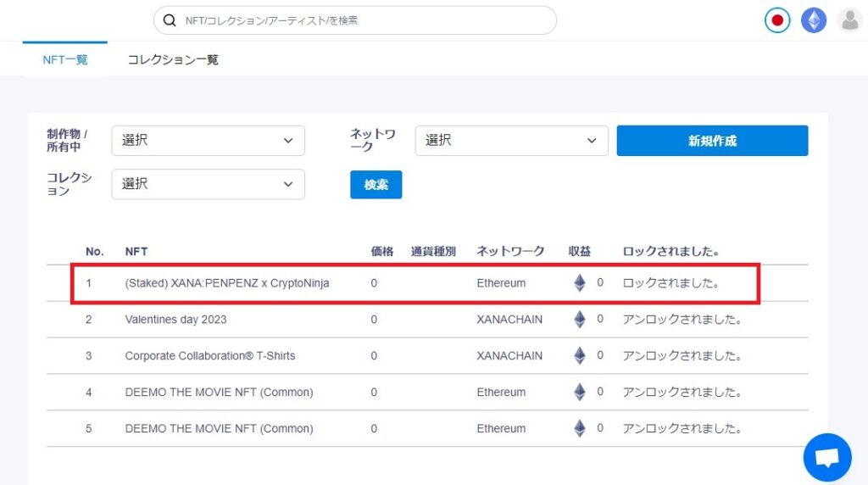
Task: Switch to the NFT一覧 tab
Action: (64, 60)
